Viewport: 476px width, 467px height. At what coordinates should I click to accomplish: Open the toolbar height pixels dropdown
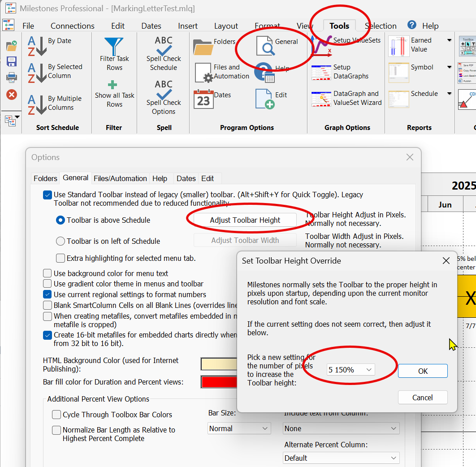[x=351, y=370]
